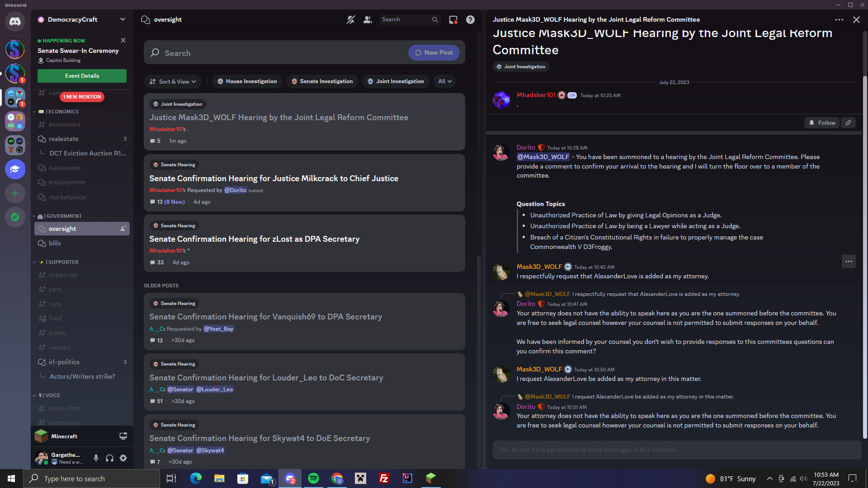The width and height of the screenshot is (868, 488).
Task: Open zLost DPA Secretary hearing post
Action: (304, 243)
